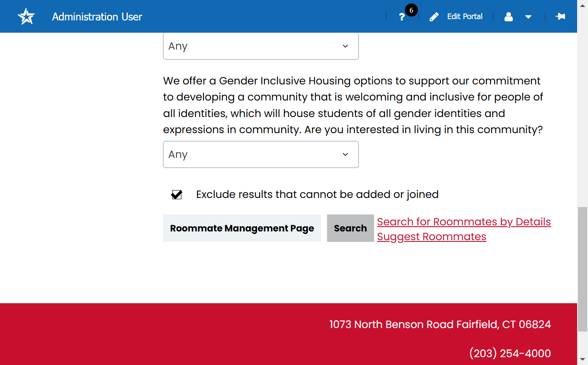Click the phone number (203) 254-4000
588x365 pixels.
point(510,354)
